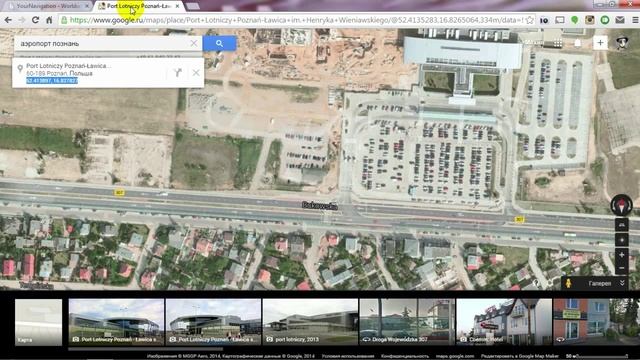Rotate the map using compass right arrow

click(630, 206)
